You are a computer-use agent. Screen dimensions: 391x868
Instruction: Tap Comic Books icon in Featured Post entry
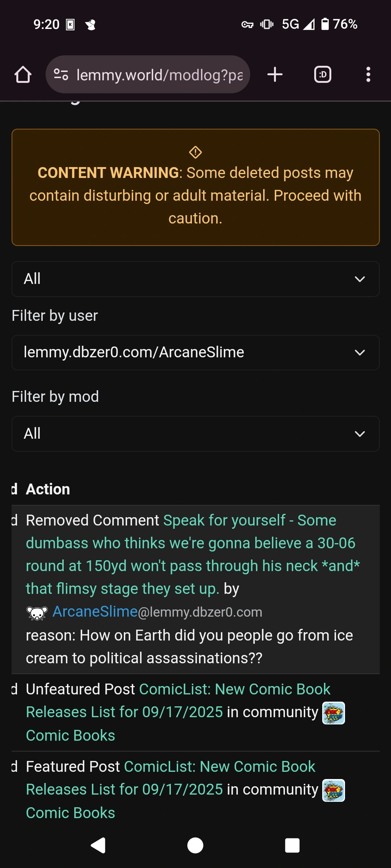[x=333, y=791]
